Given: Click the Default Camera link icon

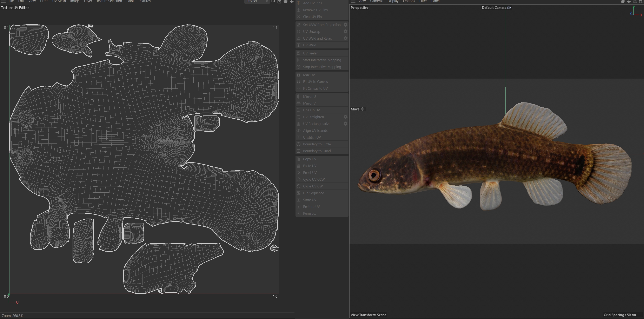Looking at the screenshot, I should pos(509,7).
